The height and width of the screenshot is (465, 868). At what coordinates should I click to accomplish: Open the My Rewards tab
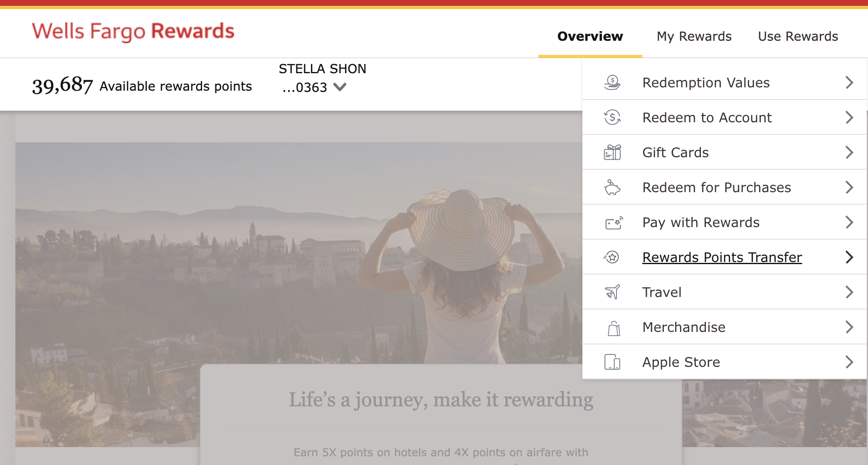[x=694, y=37]
